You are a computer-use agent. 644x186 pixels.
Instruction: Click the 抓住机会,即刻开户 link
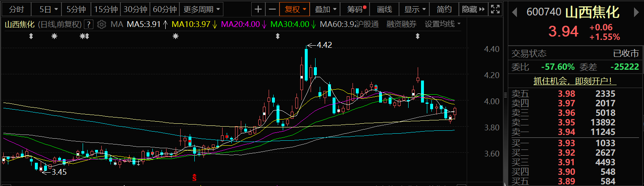coord(575,81)
